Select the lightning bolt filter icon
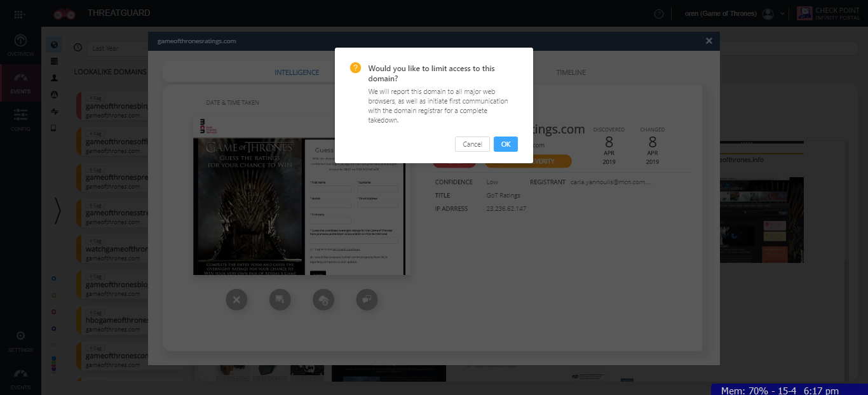 (54, 111)
